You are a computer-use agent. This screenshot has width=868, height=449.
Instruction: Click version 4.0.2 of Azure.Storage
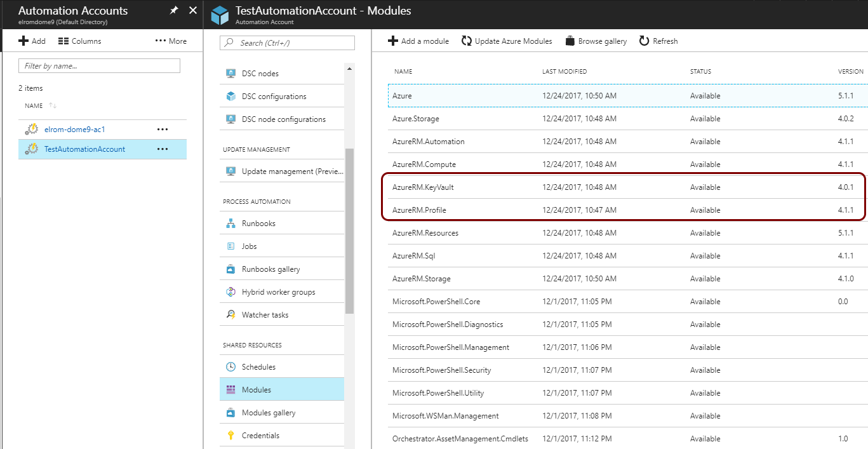pos(846,119)
